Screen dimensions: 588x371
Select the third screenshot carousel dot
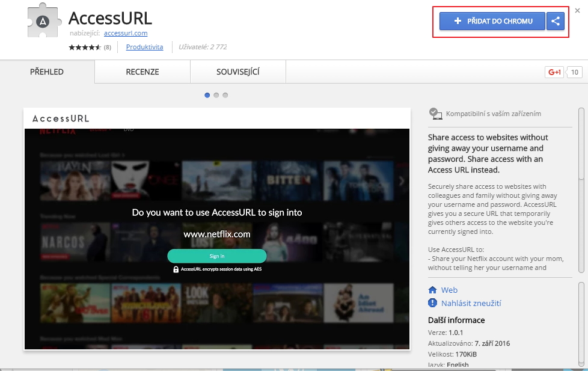pos(225,95)
